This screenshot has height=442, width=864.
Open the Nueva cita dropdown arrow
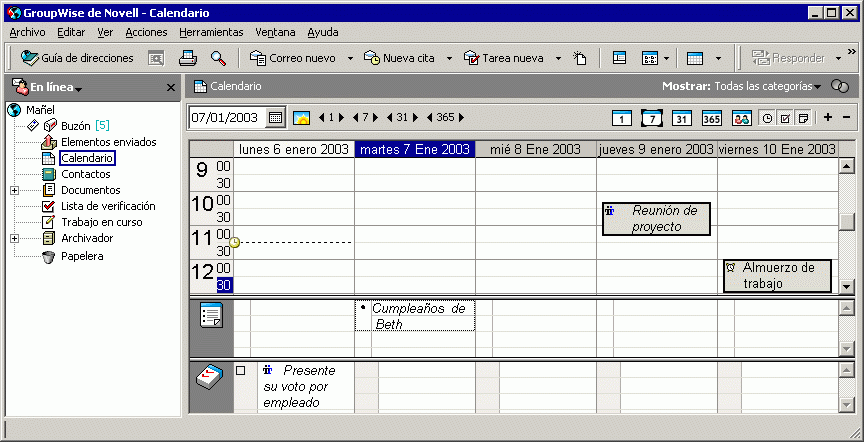coord(450,58)
